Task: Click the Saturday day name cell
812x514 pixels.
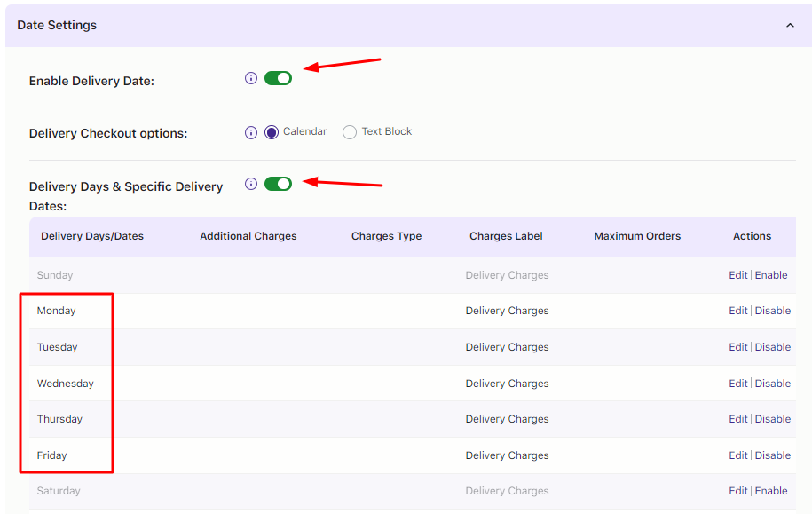Action: click(x=59, y=491)
